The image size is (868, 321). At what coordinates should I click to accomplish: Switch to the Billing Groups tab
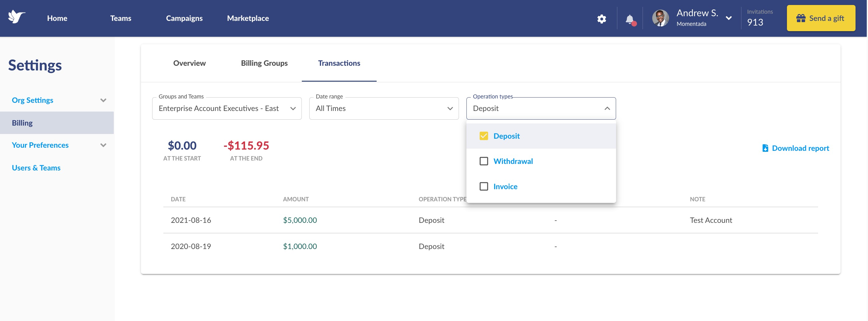264,63
